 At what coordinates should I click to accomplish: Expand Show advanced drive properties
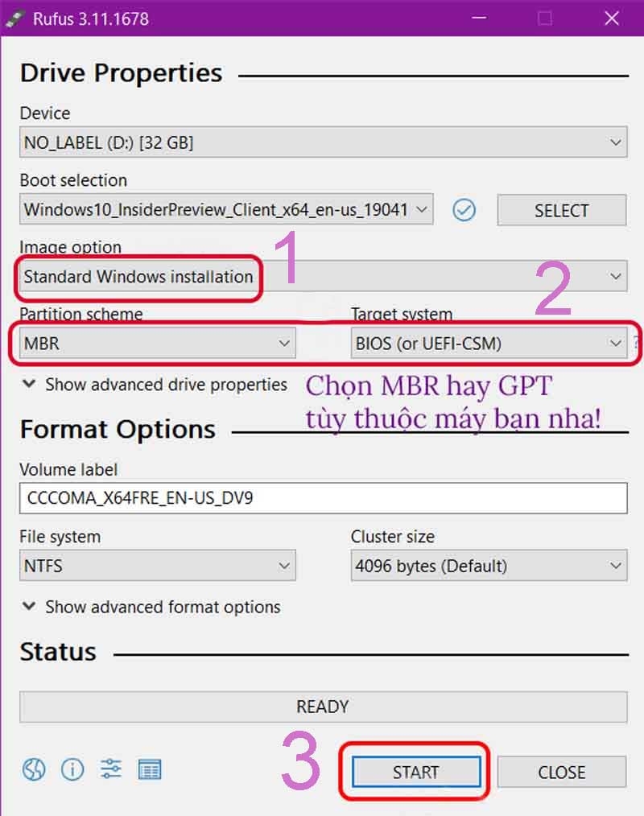pos(155,385)
